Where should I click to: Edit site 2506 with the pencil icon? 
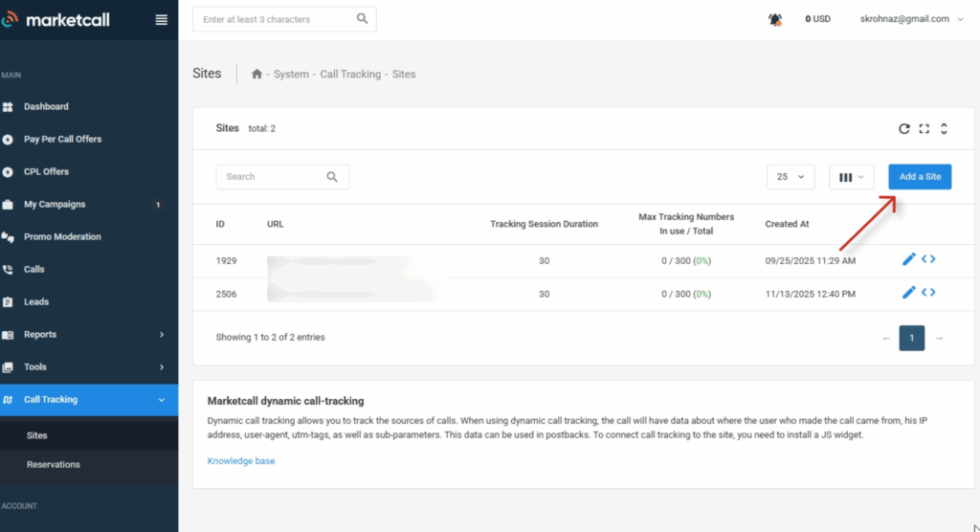coord(909,293)
